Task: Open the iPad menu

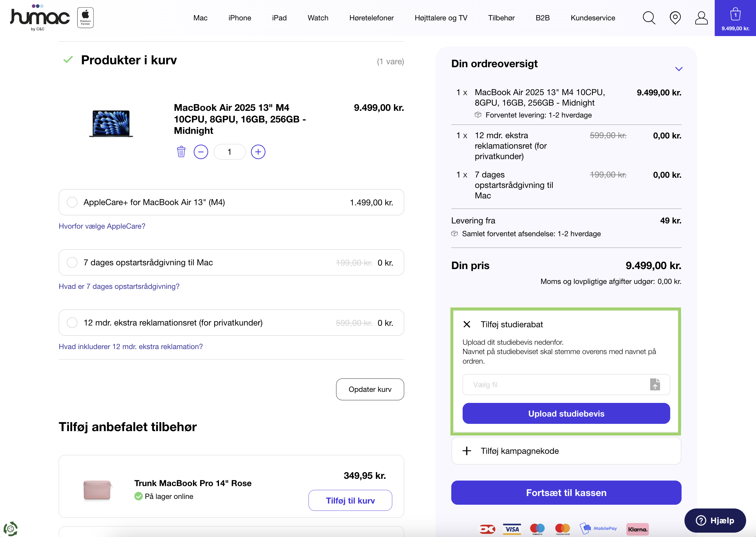Action: pos(279,18)
